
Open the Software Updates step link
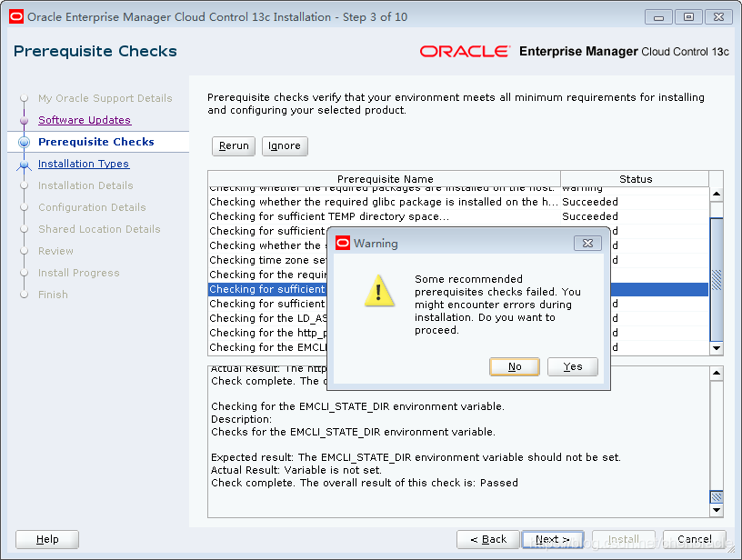click(x=85, y=120)
